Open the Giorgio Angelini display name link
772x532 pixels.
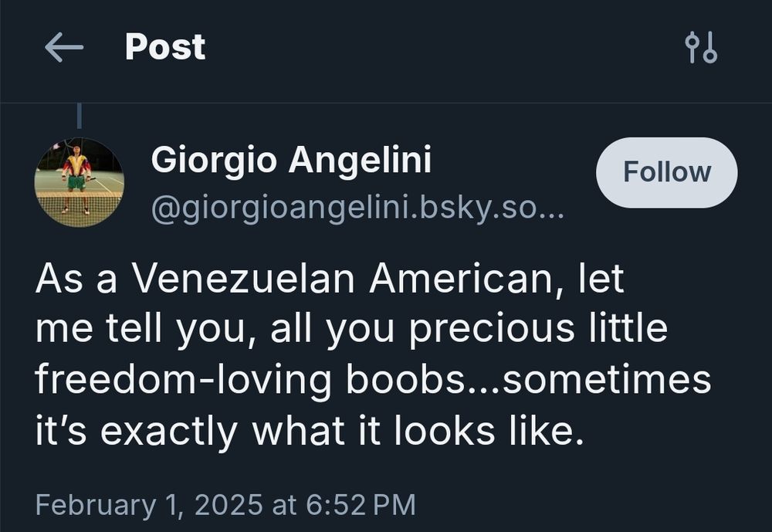291,161
